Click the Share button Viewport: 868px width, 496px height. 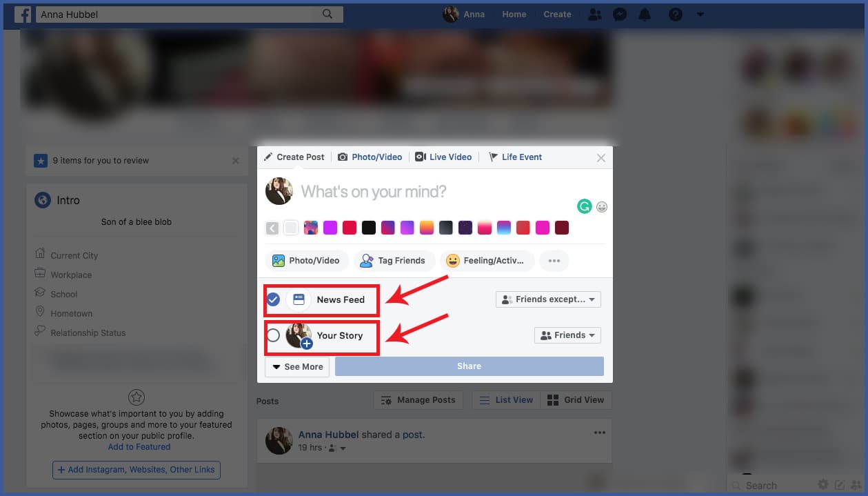click(x=470, y=366)
